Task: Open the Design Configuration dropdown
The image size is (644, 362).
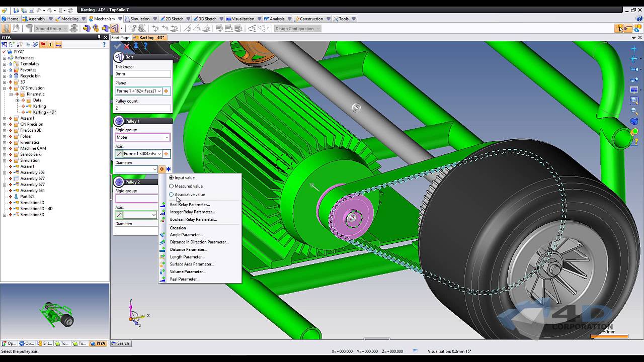Action: (318, 29)
